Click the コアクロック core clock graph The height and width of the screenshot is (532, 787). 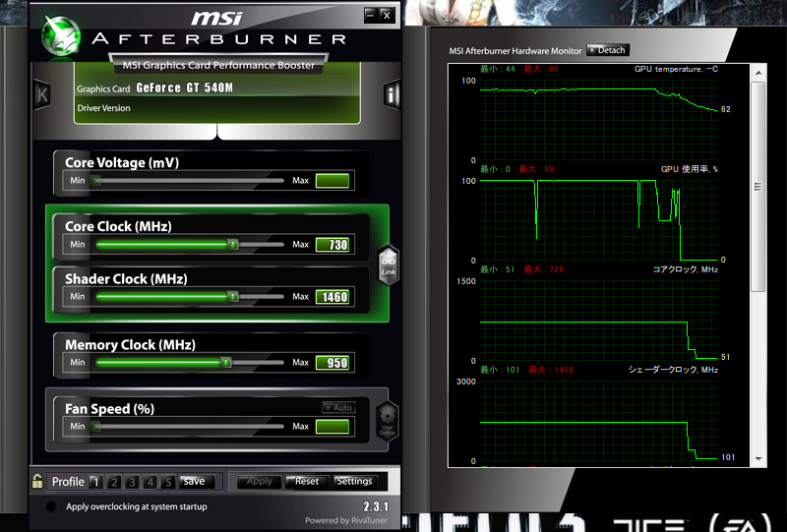pos(599,321)
